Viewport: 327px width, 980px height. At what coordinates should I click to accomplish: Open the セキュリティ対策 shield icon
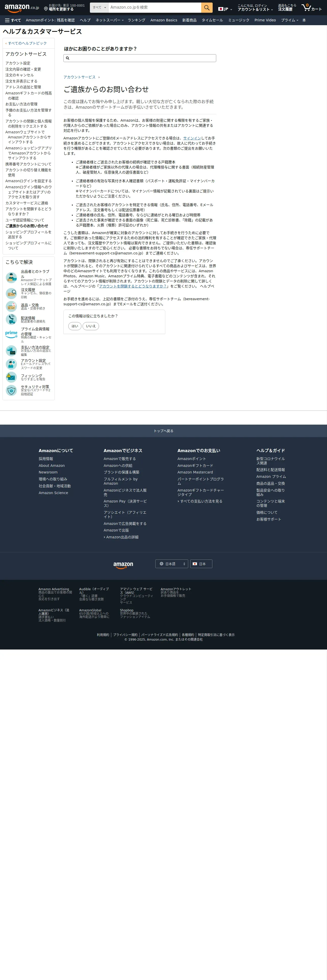[11, 390]
